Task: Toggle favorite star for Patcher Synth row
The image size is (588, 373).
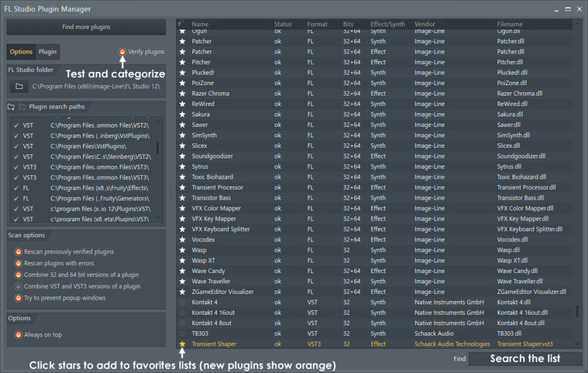Action: (182, 41)
